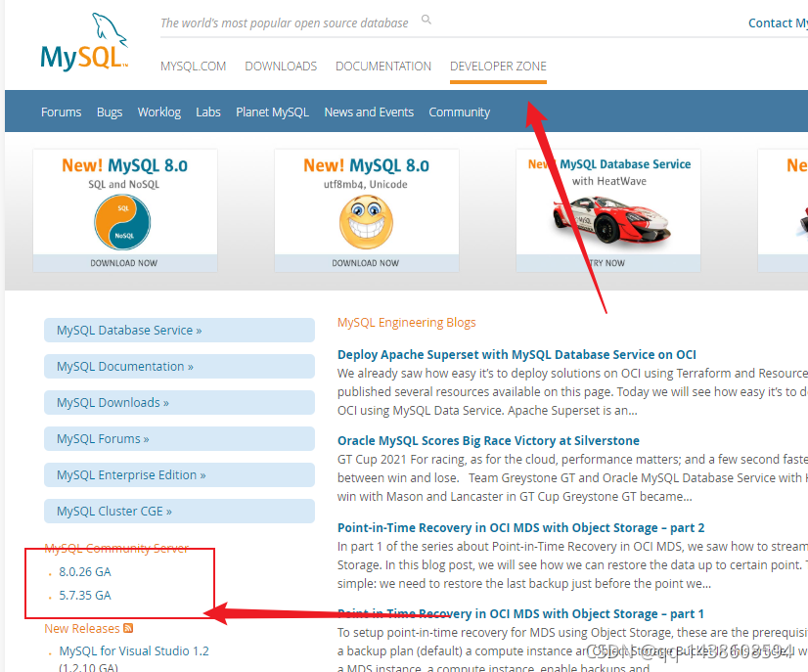Viewport: 808px width, 672px height.
Task: Click TRY NOW under HeatWave banner
Action: (608, 263)
